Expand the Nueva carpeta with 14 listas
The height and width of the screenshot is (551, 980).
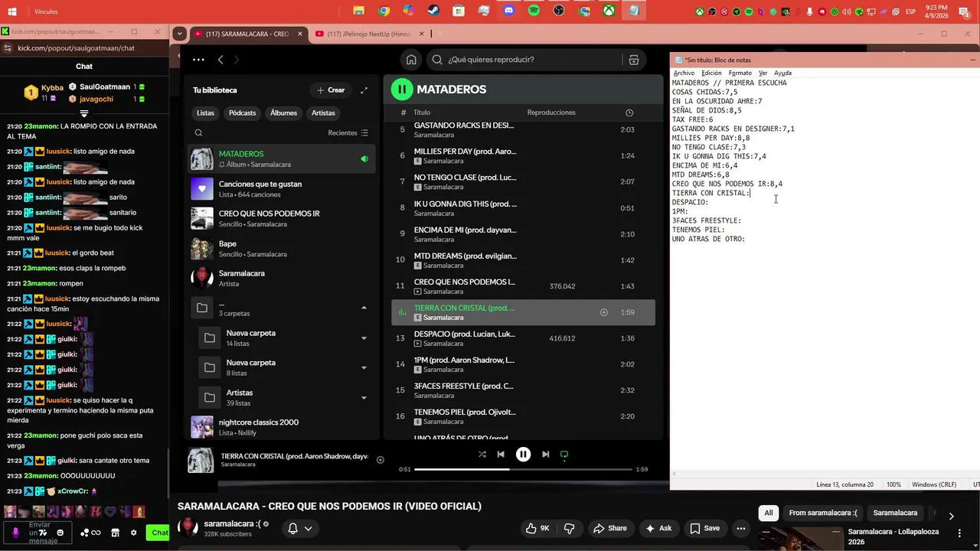pos(364,338)
